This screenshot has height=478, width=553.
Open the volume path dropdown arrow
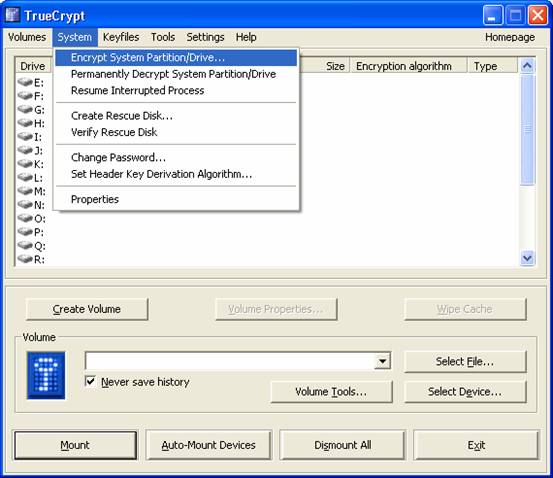(382, 361)
